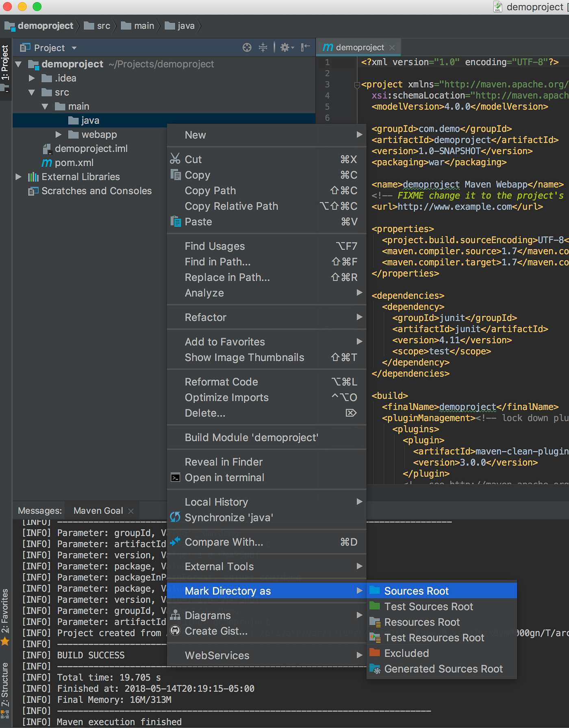Choose Reveal in Finder
Screen dimensions: 569x728
[x=267, y=462]
